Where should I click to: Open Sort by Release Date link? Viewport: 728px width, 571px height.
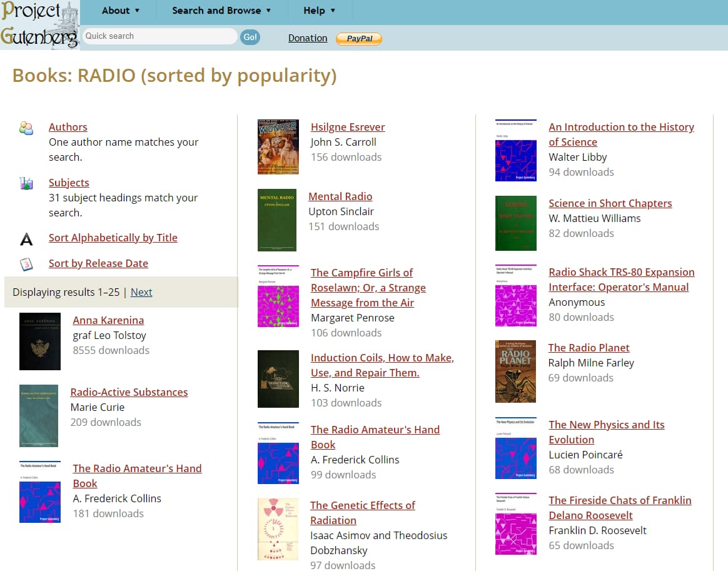pyautogui.click(x=98, y=263)
